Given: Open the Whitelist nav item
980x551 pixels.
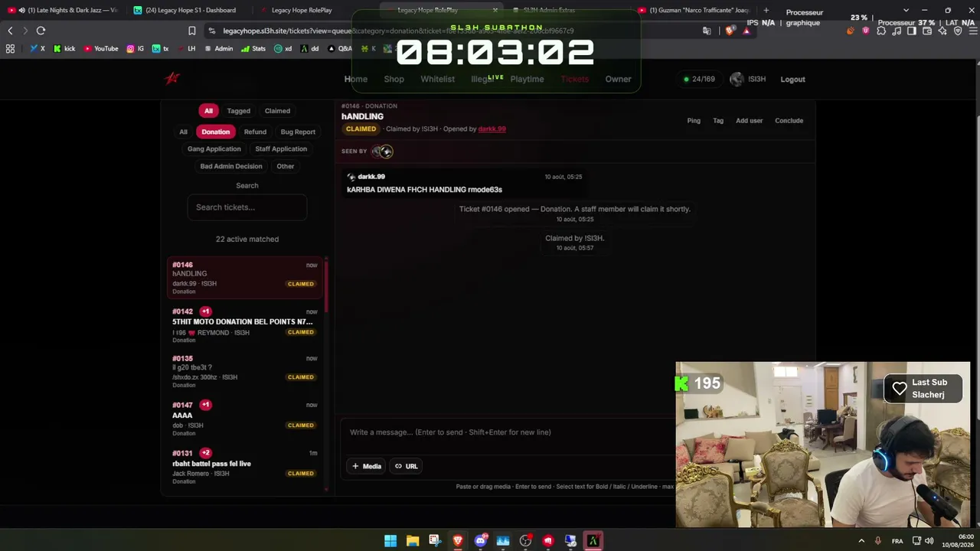Looking at the screenshot, I should [438, 79].
